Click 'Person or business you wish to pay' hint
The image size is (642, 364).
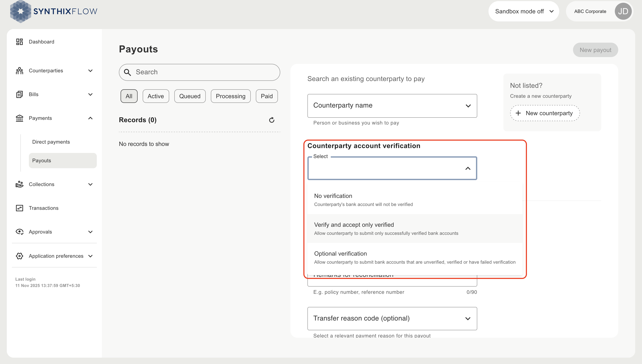coord(356,123)
